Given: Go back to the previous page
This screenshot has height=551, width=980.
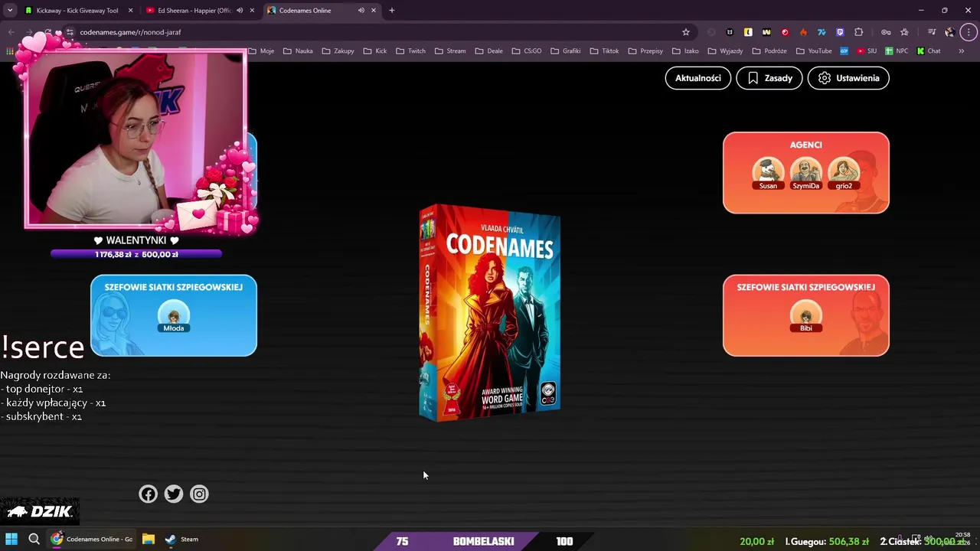Looking at the screenshot, I should pos(11,32).
